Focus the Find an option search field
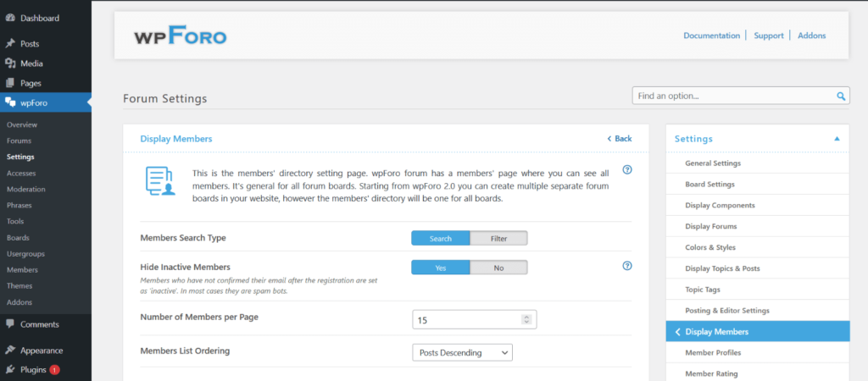This screenshot has width=868, height=381. 733,97
